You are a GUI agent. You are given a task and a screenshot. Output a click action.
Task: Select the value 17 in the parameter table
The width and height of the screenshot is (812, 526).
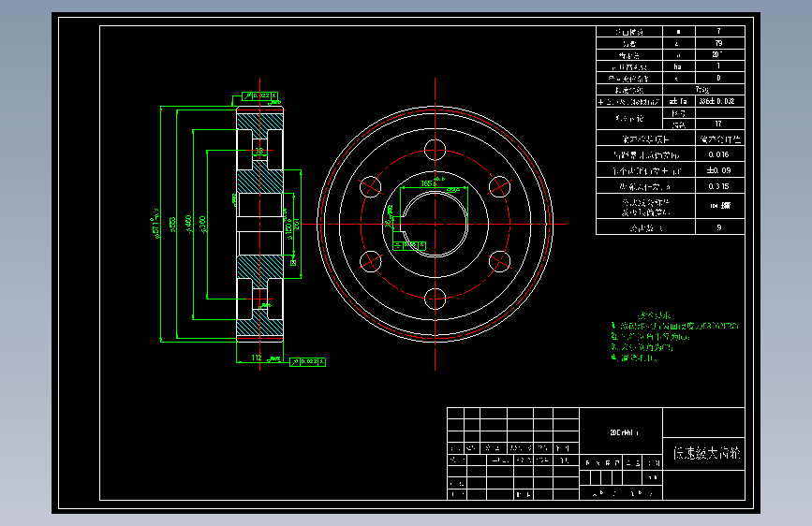718,124
